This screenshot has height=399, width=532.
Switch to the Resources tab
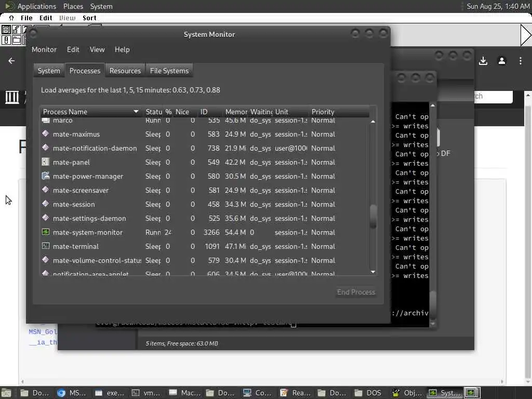[x=125, y=71]
